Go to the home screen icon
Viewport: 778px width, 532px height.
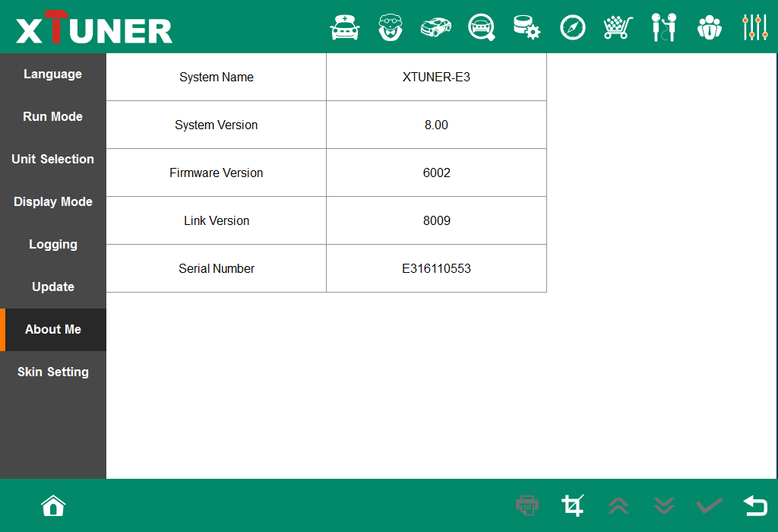[53, 505]
